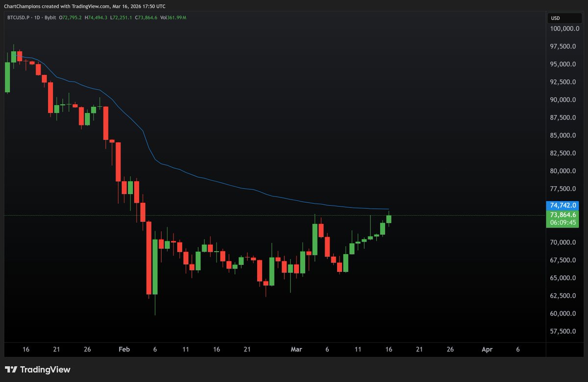Viewport: 588px width, 382px height.
Task: Click the ChartChampions attribution text
Action: pos(85,6)
